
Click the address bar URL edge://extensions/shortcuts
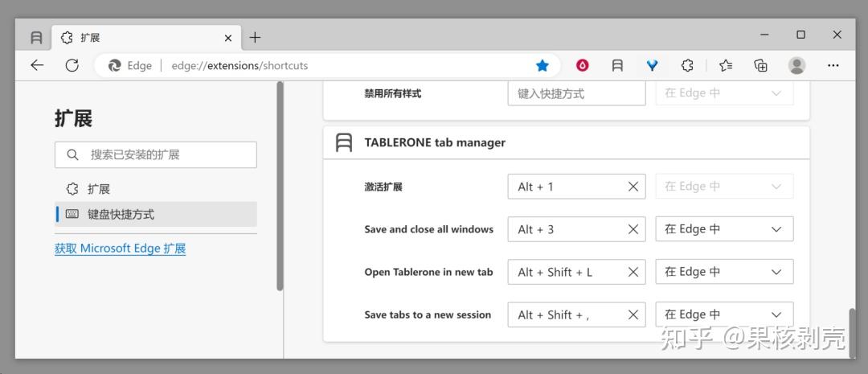click(x=240, y=66)
